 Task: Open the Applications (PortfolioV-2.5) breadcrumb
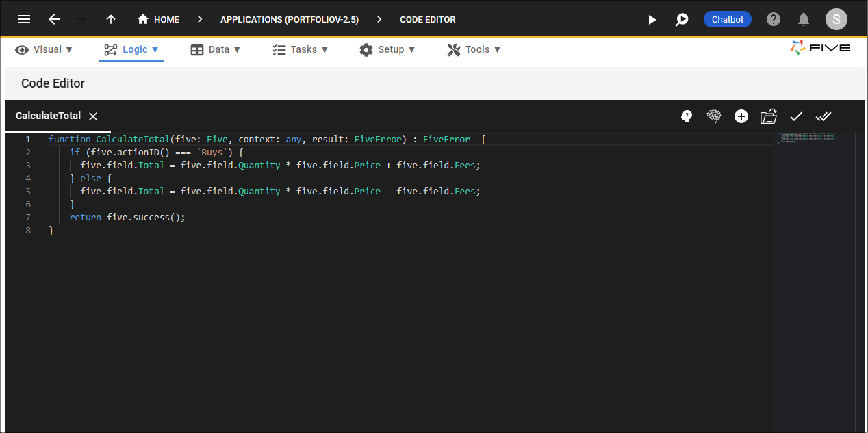(290, 19)
